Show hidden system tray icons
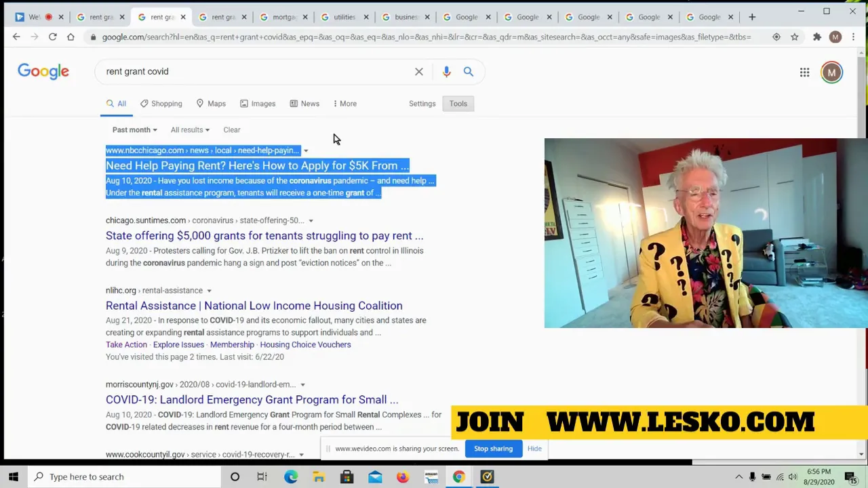The image size is (868, 488). pos(738,476)
